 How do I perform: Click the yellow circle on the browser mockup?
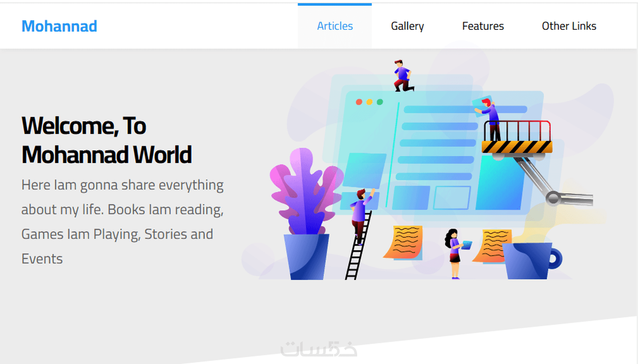[x=369, y=101]
